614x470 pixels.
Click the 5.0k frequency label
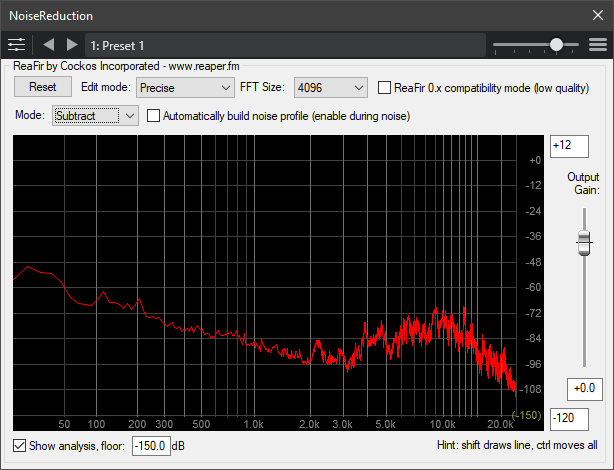(x=385, y=424)
